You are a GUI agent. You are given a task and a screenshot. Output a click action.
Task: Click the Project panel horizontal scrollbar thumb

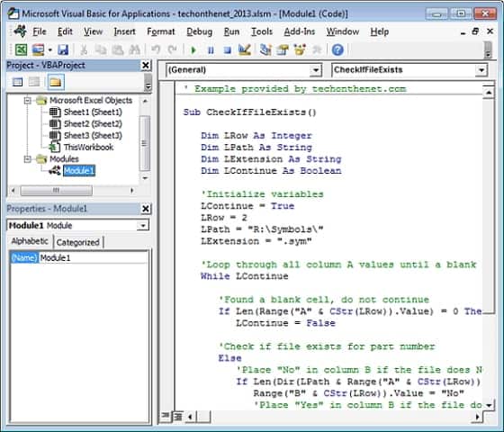coord(56,190)
